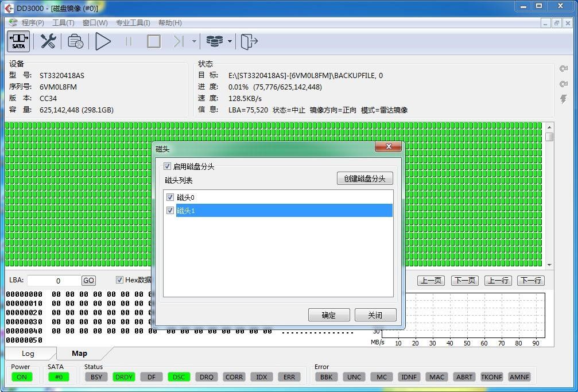The height and width of the screenshot is (392, 578).
Task: Expand the database stack dropdown arrow
Action: coord(230,41)
